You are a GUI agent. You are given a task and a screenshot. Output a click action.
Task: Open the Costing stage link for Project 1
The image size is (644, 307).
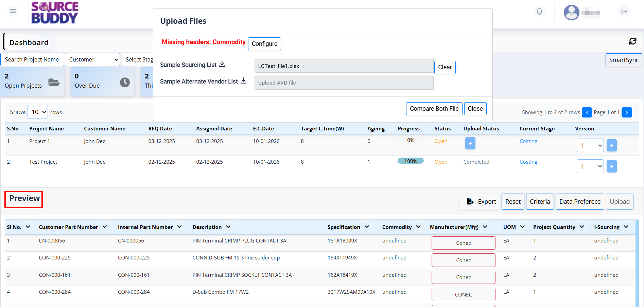528,141
